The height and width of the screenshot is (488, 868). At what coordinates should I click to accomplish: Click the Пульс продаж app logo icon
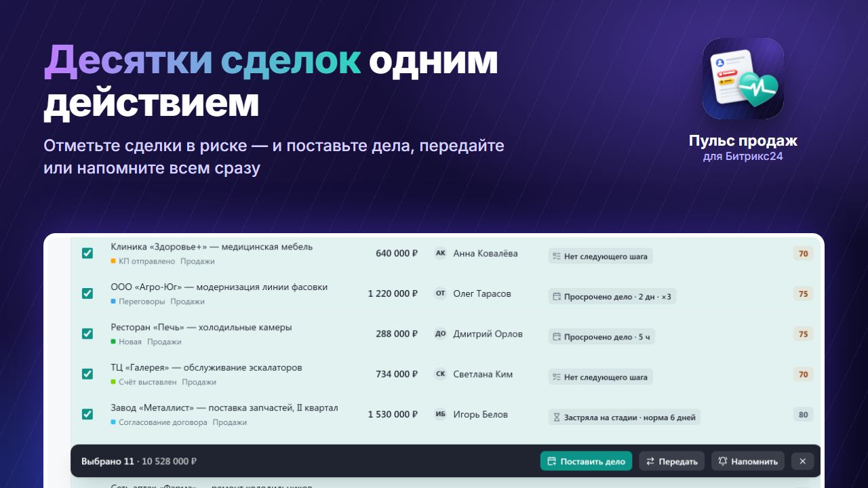coord(743,79)
